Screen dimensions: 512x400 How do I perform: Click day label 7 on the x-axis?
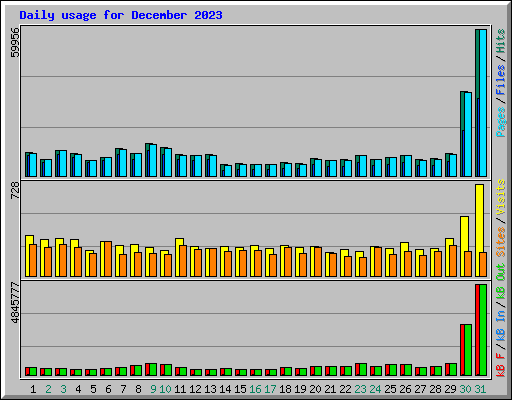123,389
